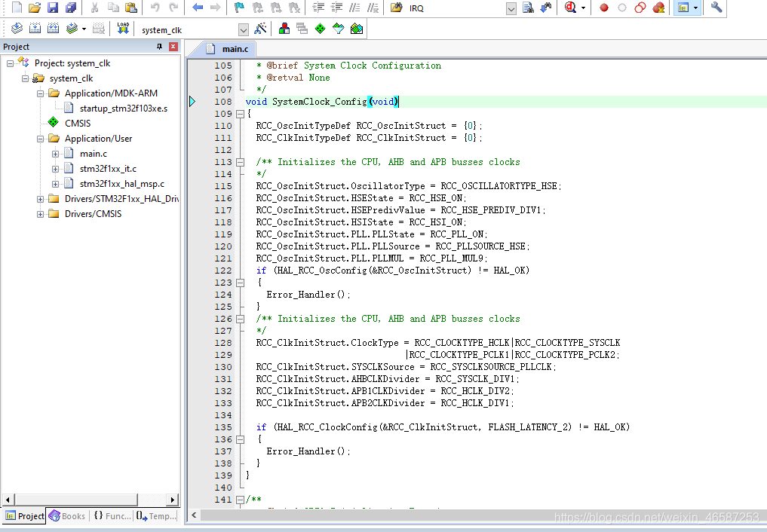Click the Unindent selected lines icon
Image resolution: width=767 pixels, height=532 pixels.
tap(336, 8)
